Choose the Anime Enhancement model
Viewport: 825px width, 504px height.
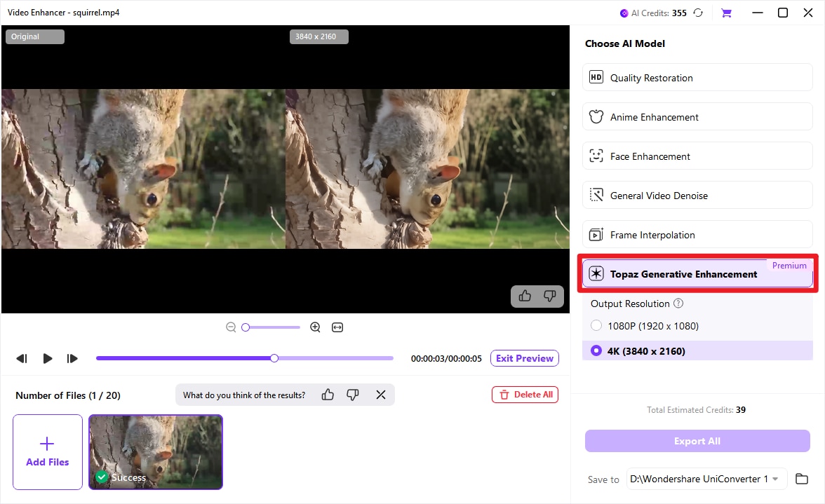(697, 116)
